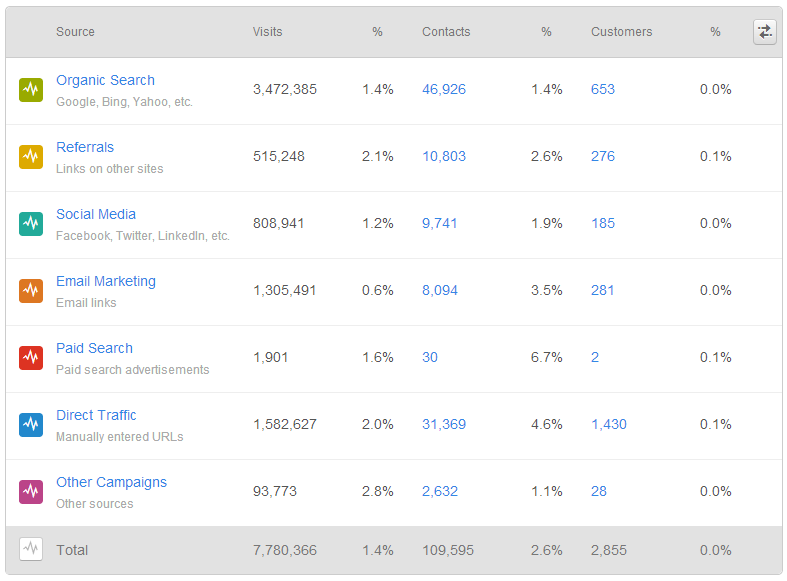Open the Organic Search source link
This screenshot has width=787, height=581.
[105, 80]
